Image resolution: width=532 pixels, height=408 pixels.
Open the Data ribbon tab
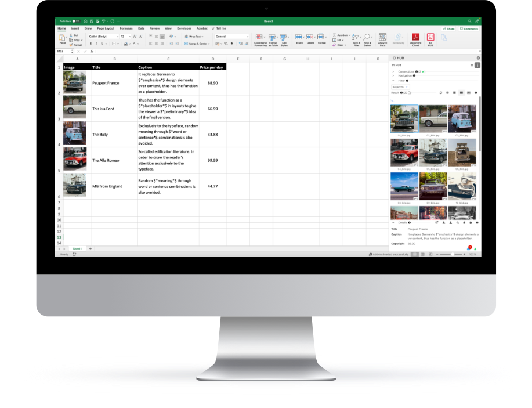pos(141,28)
